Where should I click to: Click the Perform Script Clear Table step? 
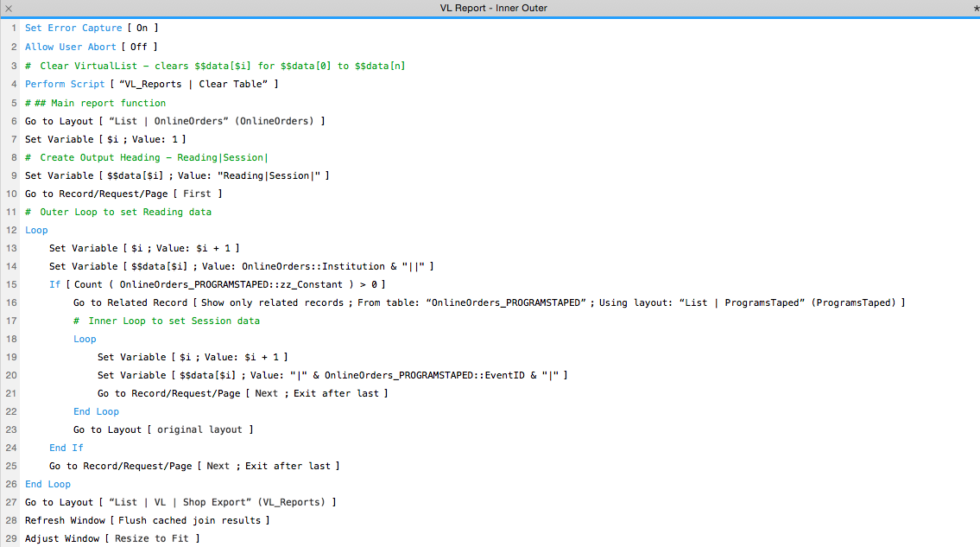(x=151, y=84)
